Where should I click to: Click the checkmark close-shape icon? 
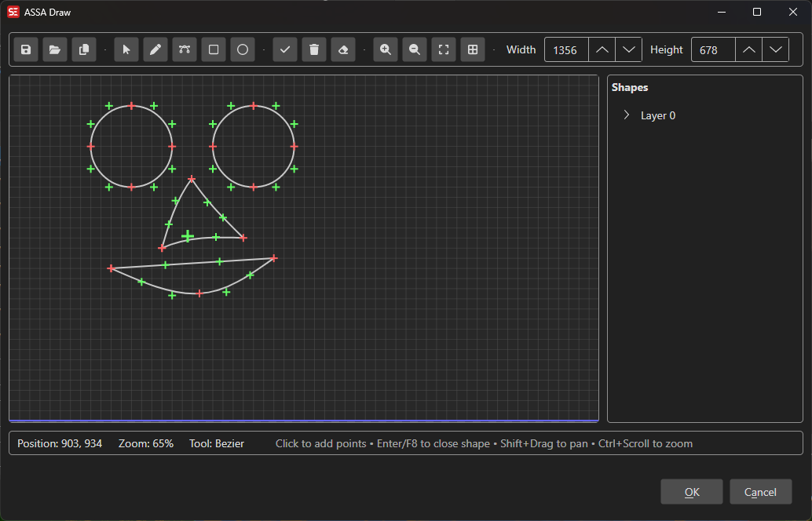click(x=284, y=49)
